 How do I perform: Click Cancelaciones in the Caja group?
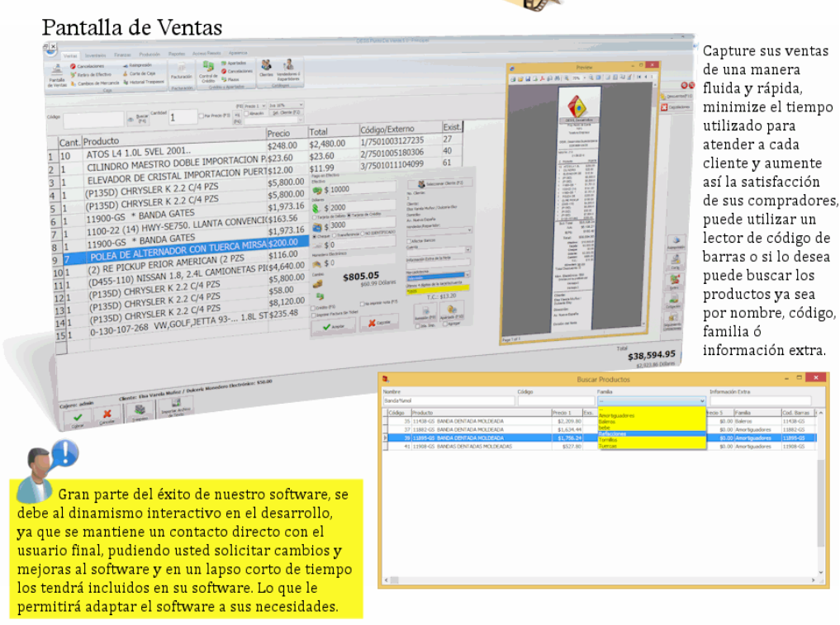coord(90,65)
